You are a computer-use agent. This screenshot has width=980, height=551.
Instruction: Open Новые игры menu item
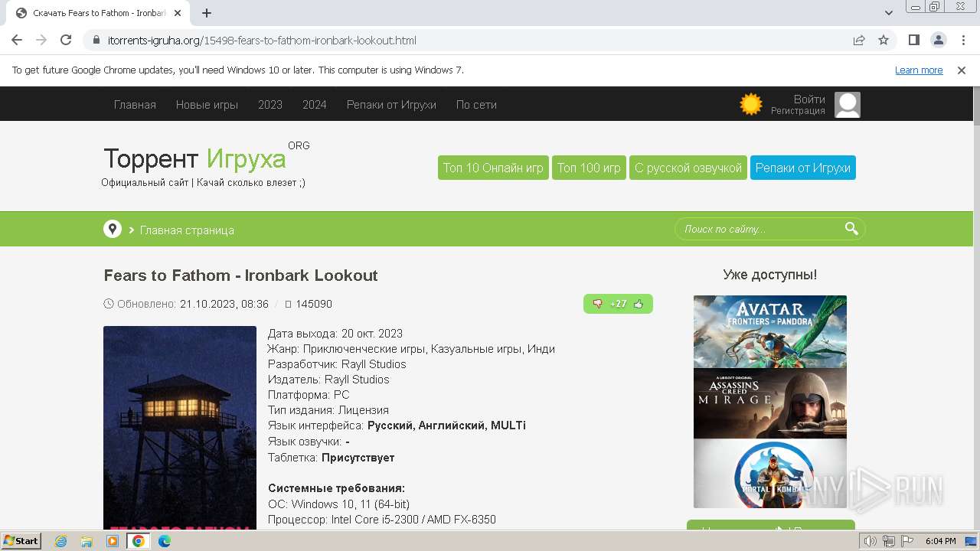207,105
